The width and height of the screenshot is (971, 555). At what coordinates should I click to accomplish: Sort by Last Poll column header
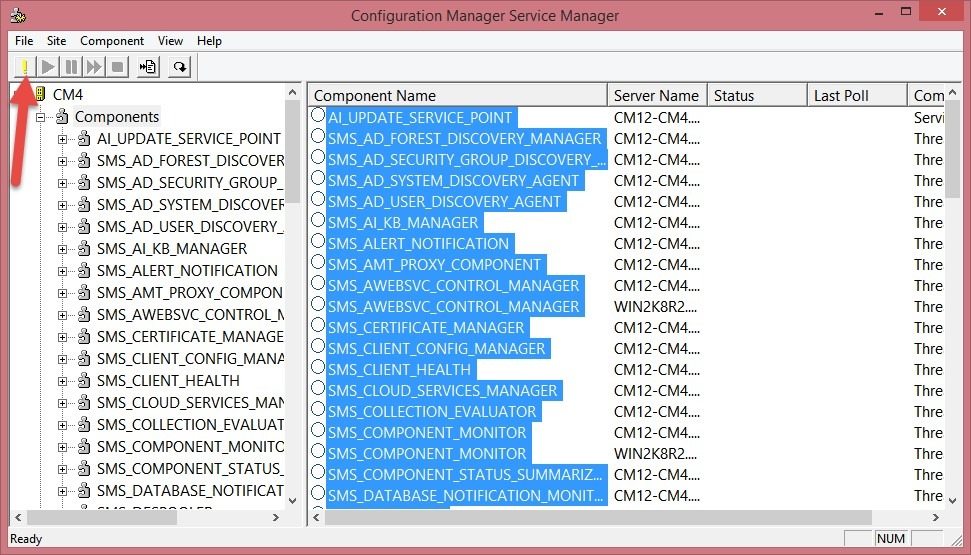858,95
